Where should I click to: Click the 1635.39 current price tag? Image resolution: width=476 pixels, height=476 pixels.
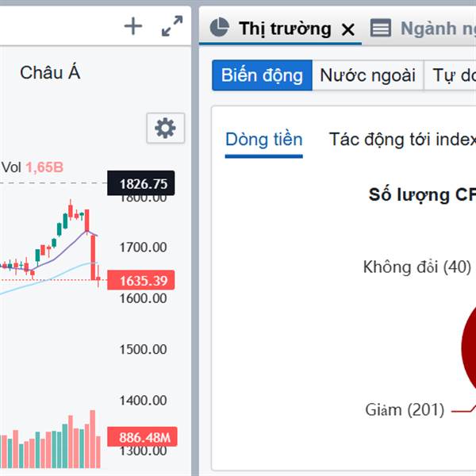coord(143,281)
